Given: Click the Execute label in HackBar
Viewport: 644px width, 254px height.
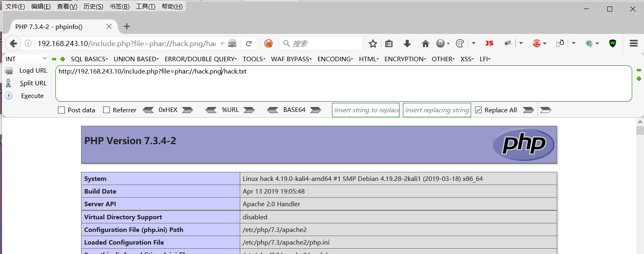Looking at the screenshot, I should click(x=32, y=96).
